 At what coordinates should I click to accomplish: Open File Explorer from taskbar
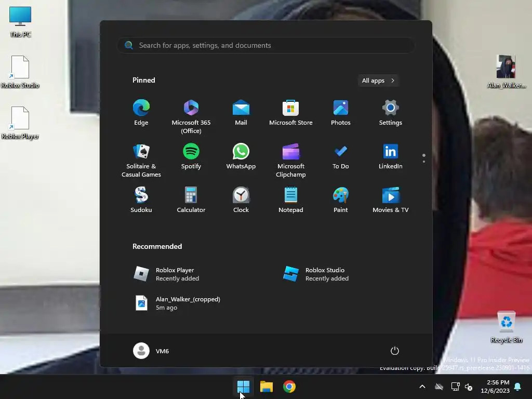click(x=267, y=387)
